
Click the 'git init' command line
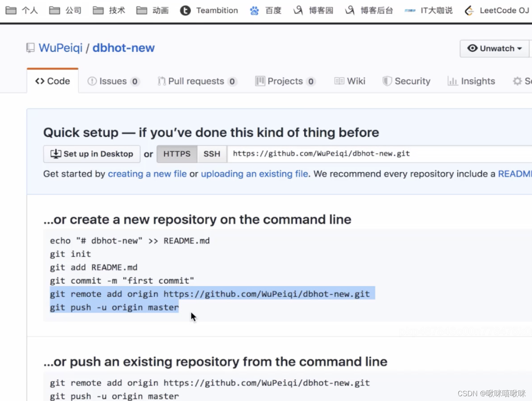pos(70,254)
